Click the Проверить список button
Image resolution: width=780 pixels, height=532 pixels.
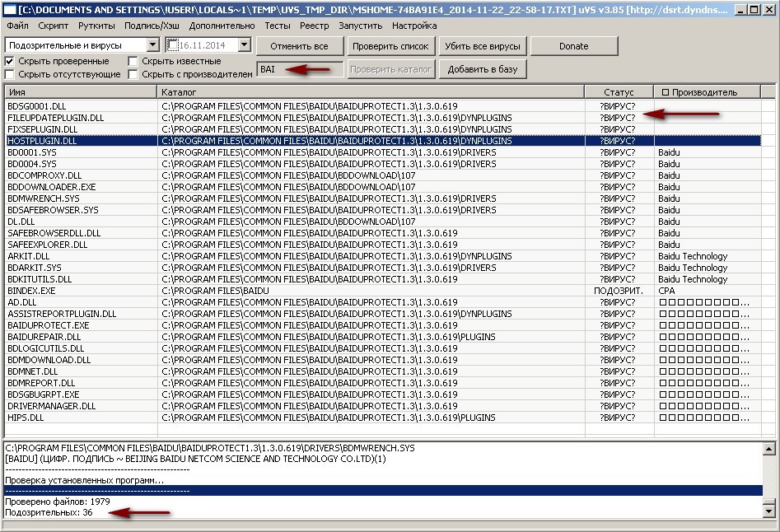[390, 46]
